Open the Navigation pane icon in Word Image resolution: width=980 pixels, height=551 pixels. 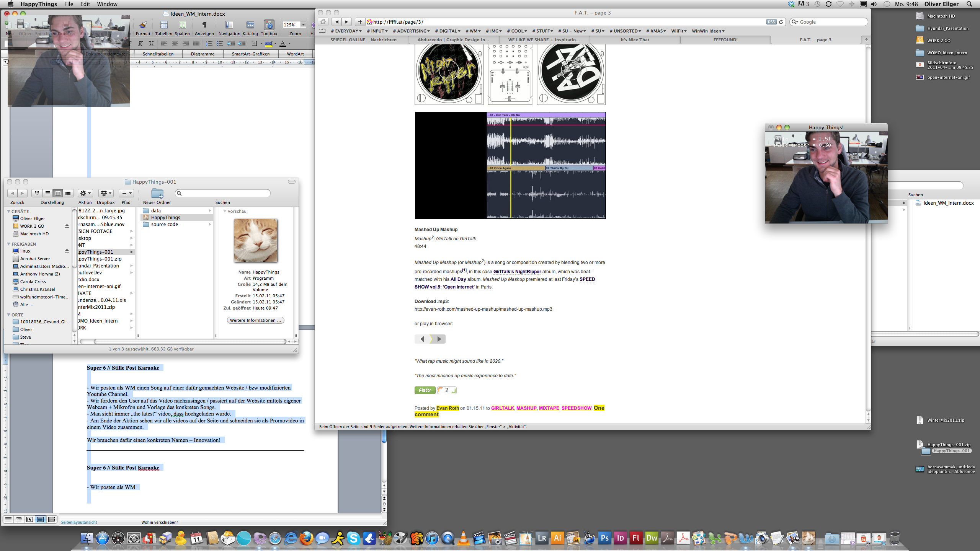click(229, 25)
